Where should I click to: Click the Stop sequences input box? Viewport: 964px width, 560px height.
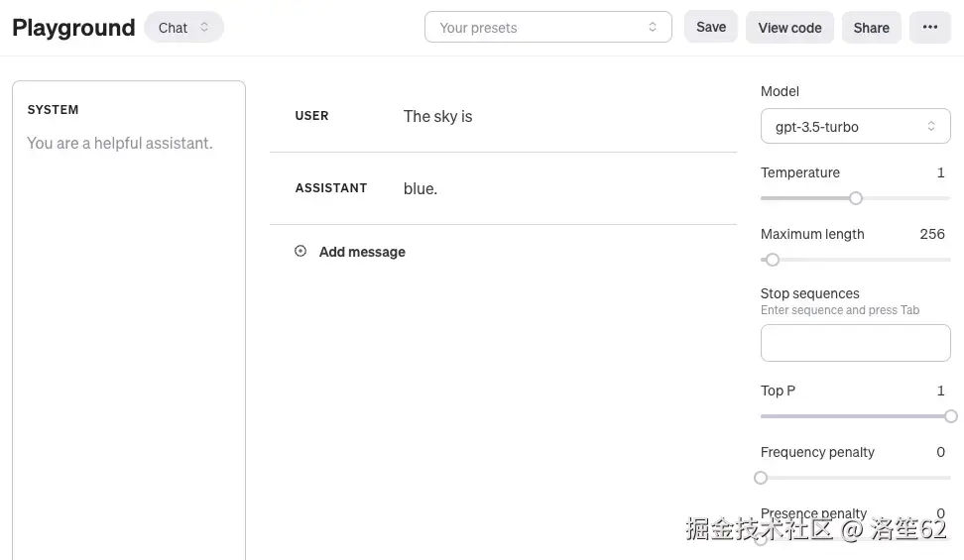click(x=855, y=343)
